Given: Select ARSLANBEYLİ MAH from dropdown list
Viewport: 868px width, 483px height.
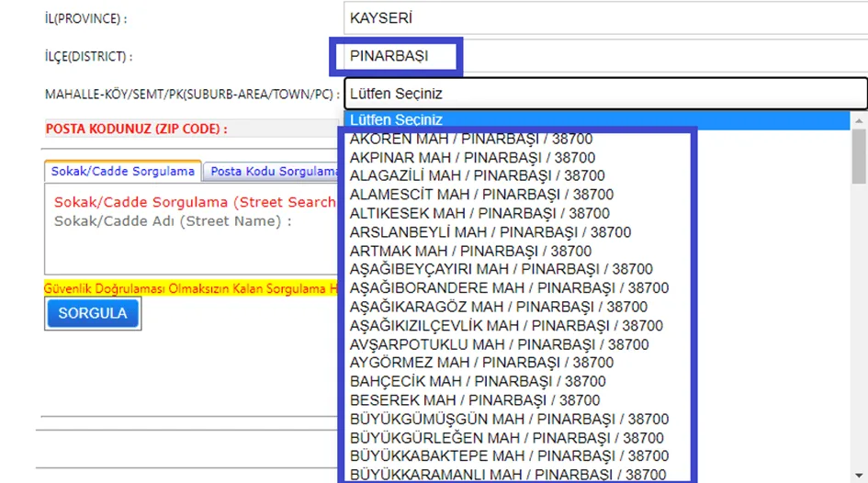Looking at the screenshot, I should coord(597,232).
